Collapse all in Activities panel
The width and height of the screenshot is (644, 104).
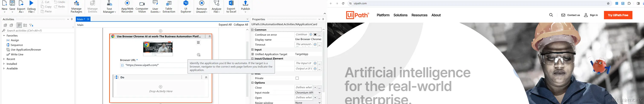pos(11,25)
